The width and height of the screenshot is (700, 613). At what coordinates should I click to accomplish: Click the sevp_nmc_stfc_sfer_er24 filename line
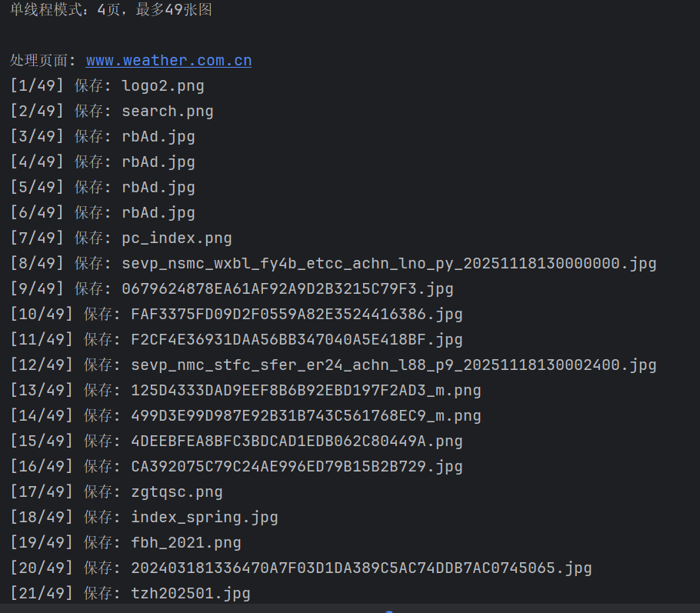tap(333, 365)
